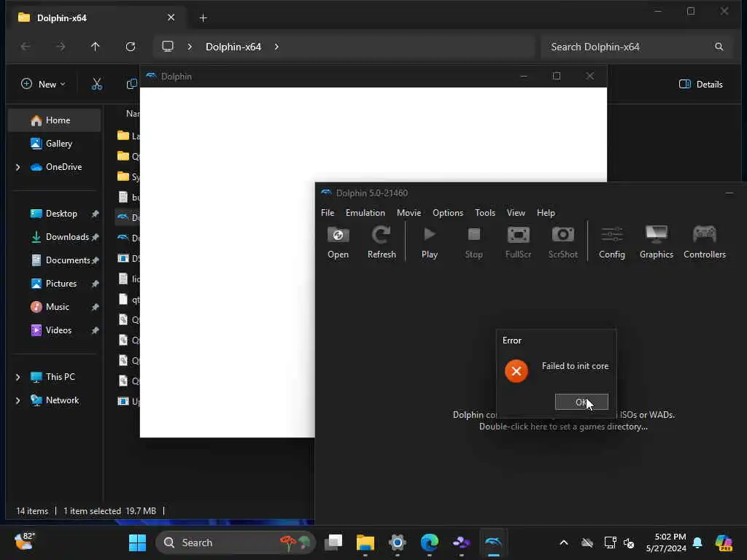The image size is (747, 560).
Task: Open the taskbar clock and date
Action: pos(665,542)
